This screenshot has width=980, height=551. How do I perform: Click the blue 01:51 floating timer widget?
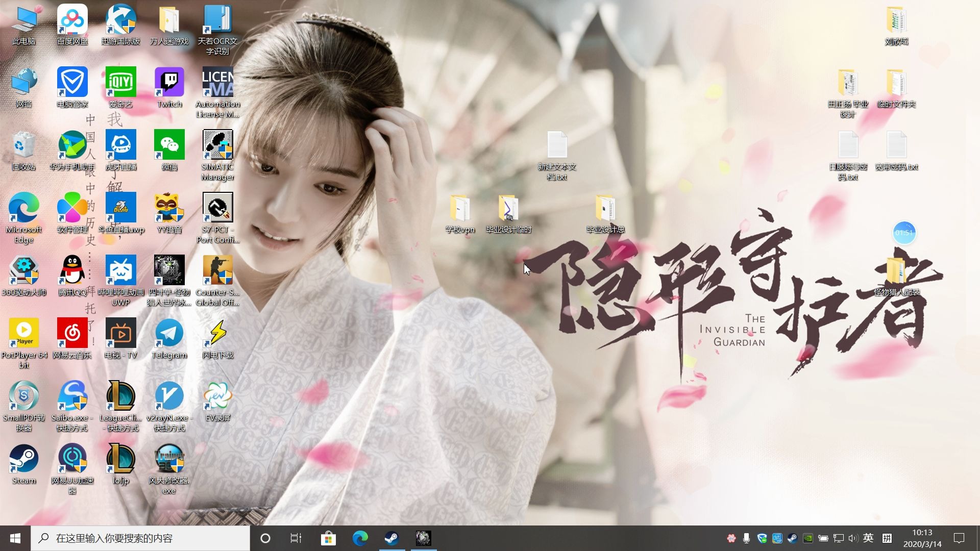[904, 233]
